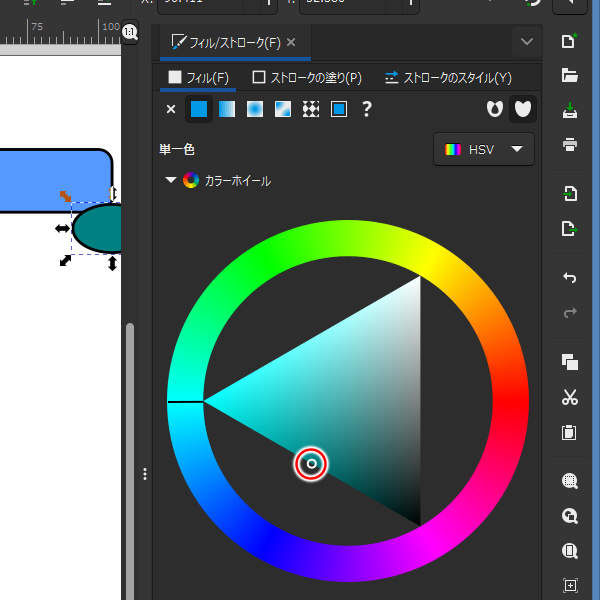Click the Zoom to selection icon
600x600 pixels.
click(x=570, y=481)
